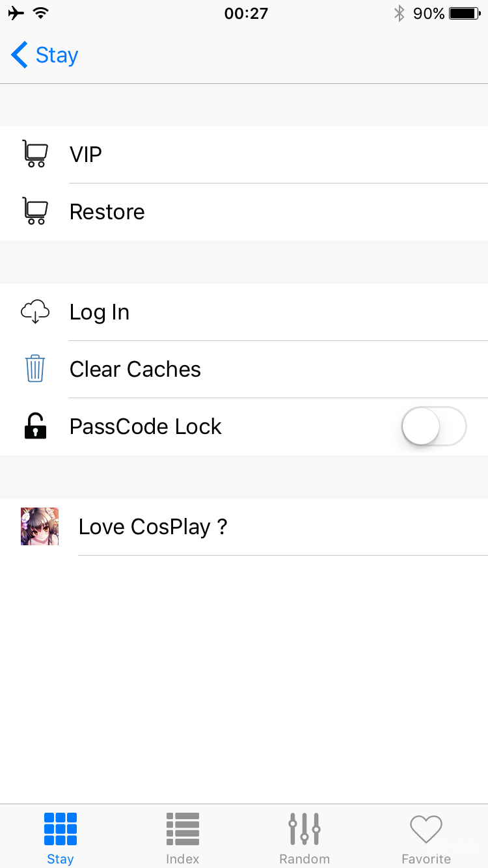Tap the shopping cart icon beside VIP
Screen dimensions: 488x868
(x=35, y=155)
